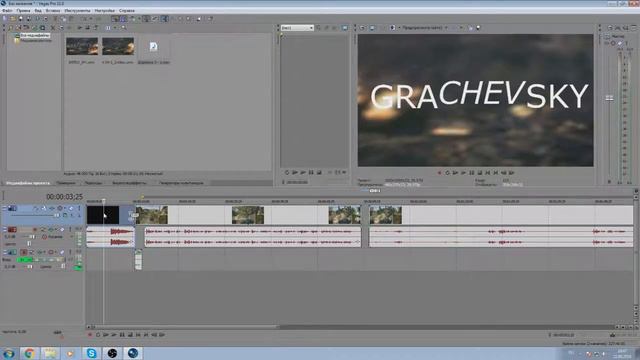Save snapshot to file from preview toolbar
640x360 pixels.
coord(478,28)
